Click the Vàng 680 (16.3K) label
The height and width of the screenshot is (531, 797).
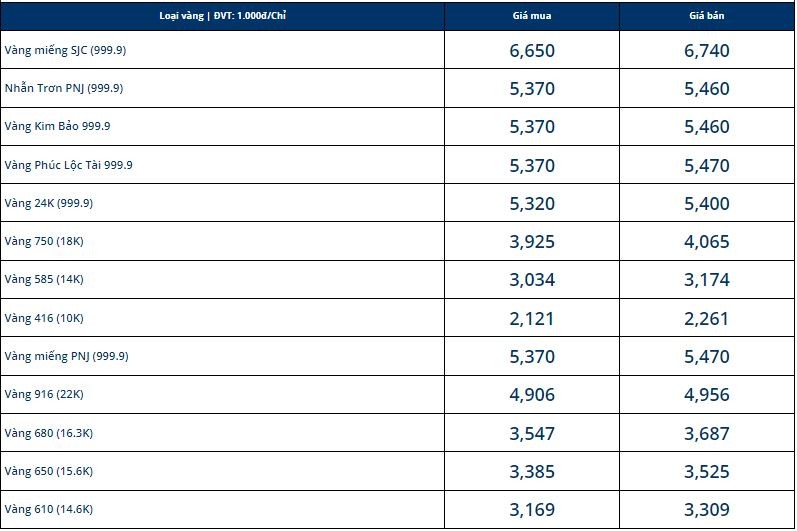49,433
